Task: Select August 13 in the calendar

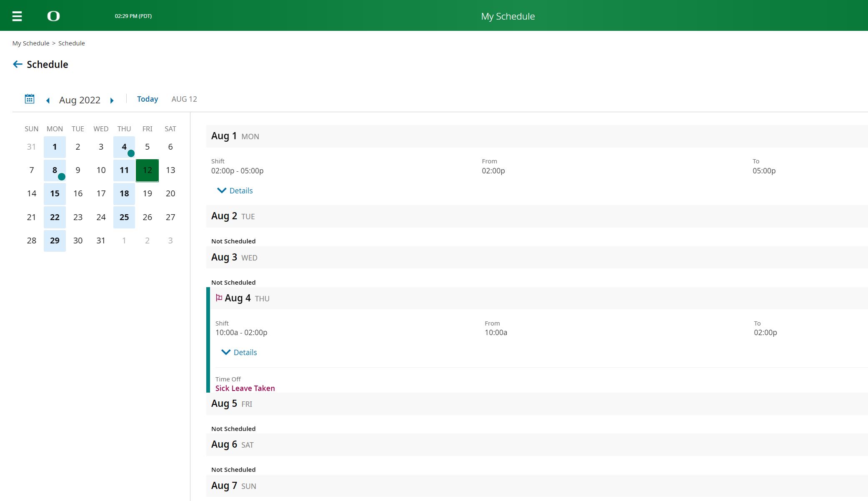Action: [x=170, y=170]
